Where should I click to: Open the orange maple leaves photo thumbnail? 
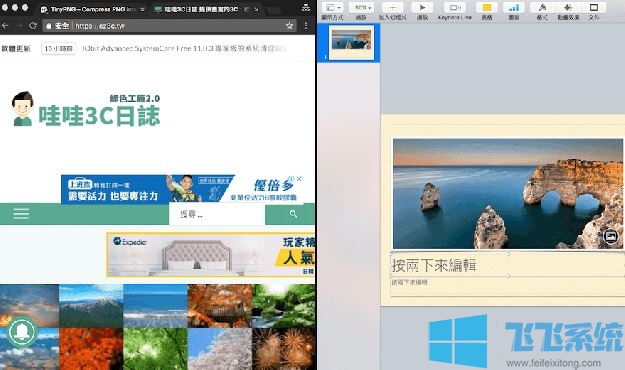click(91, 349)
